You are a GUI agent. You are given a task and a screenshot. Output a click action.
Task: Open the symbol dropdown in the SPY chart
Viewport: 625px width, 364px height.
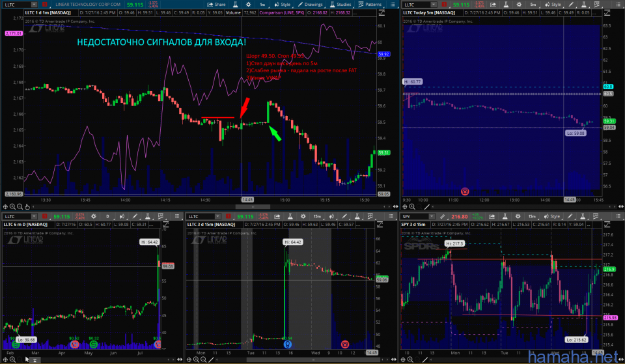(x=432, y=216)
